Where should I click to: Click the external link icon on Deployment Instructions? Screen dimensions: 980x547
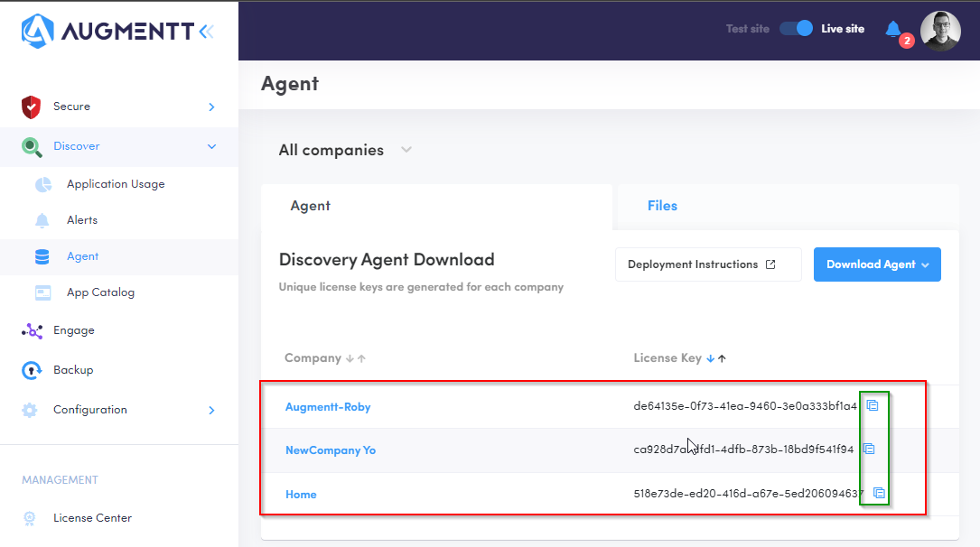770,264
